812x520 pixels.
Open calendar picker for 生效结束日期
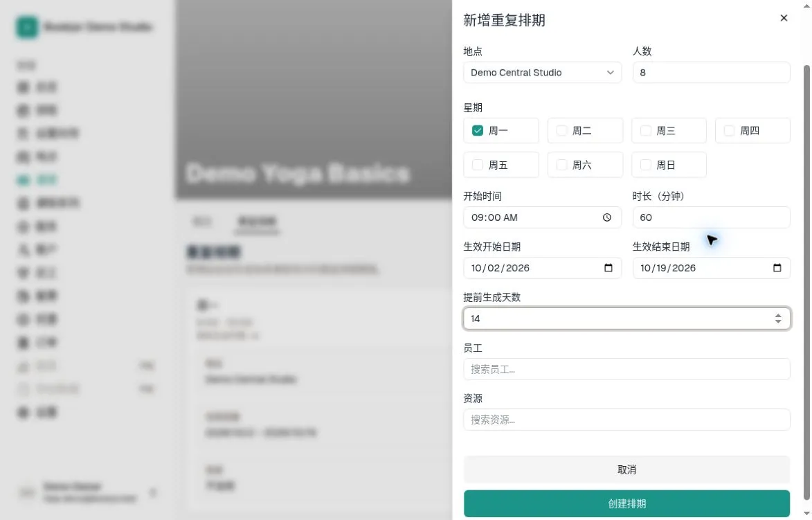pos(777,268)
